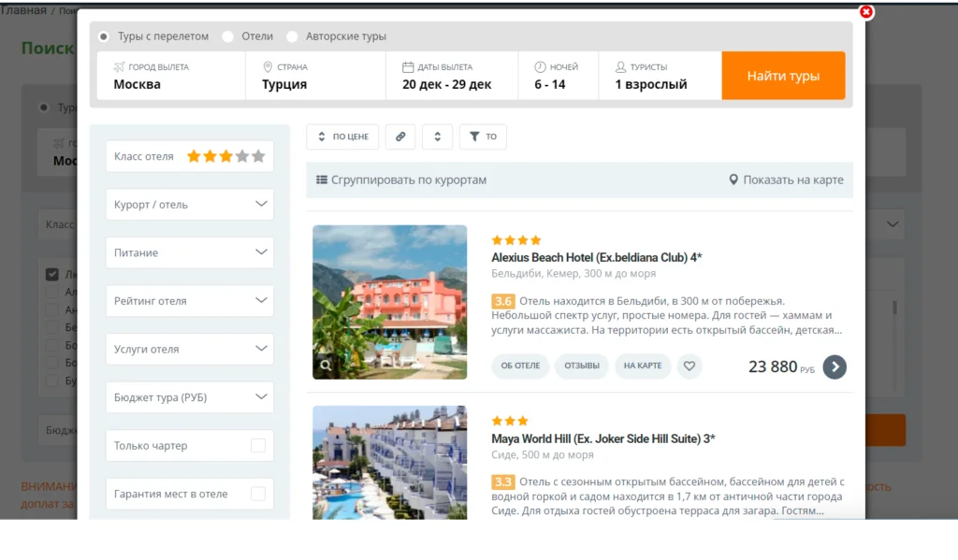Screen dimensions: 958x560
Task: Click the magnifier icon on Alexius photo
Action: coord(327,366)
